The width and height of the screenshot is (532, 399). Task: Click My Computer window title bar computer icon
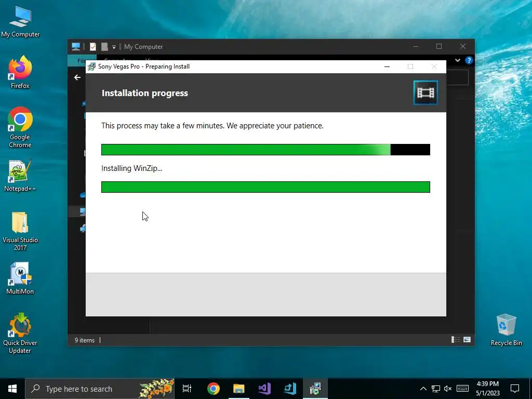pos(76,46)
